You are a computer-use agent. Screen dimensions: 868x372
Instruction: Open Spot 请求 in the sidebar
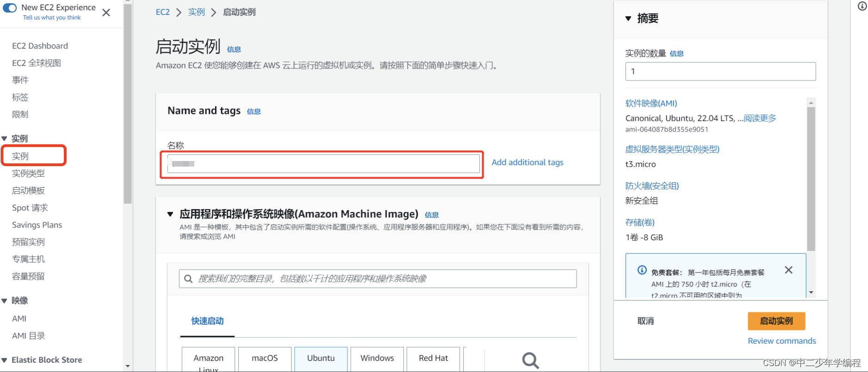tap(30, 208)
